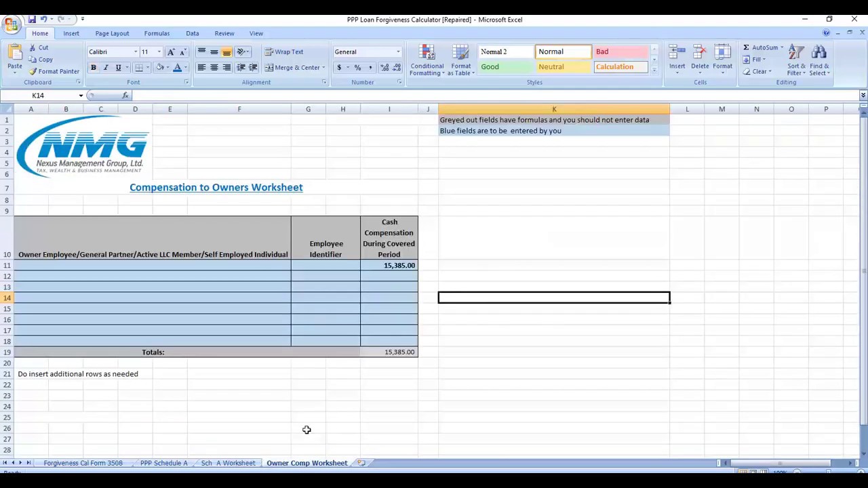868x488 pixels.
Task: Switch to the Data ribbon tab
Action: click(193, 33)
